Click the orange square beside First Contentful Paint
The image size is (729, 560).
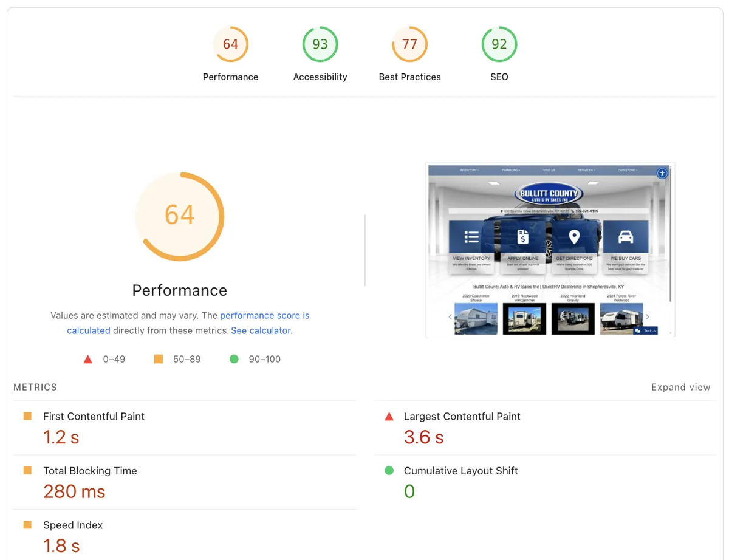[x=27, y=416]
